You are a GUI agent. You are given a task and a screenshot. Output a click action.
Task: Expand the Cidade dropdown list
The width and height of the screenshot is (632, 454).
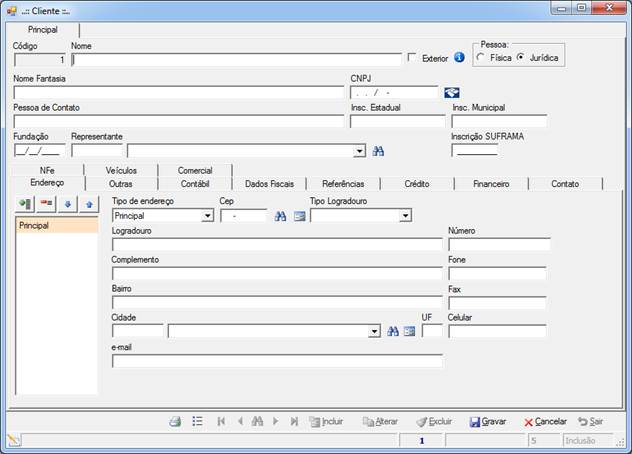(x=374, y=331)
